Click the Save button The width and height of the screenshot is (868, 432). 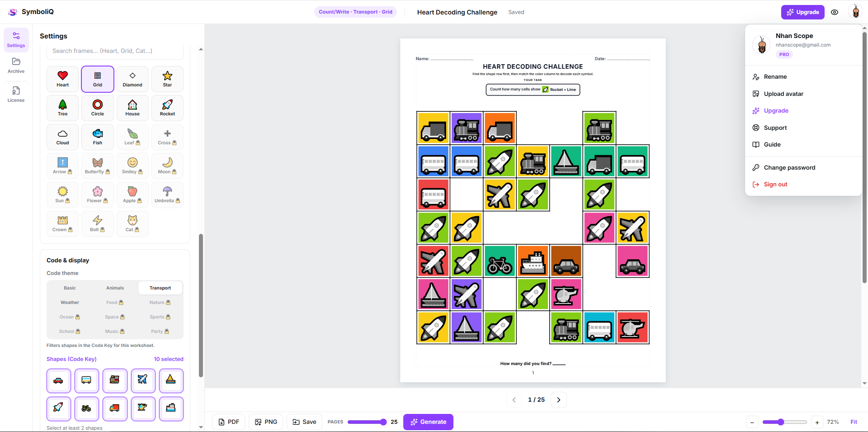(x=304, y=422)
